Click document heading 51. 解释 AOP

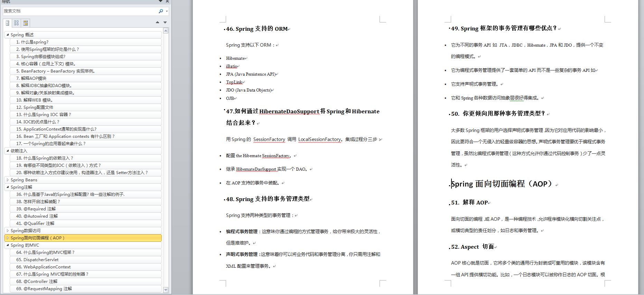coord(469,203)
